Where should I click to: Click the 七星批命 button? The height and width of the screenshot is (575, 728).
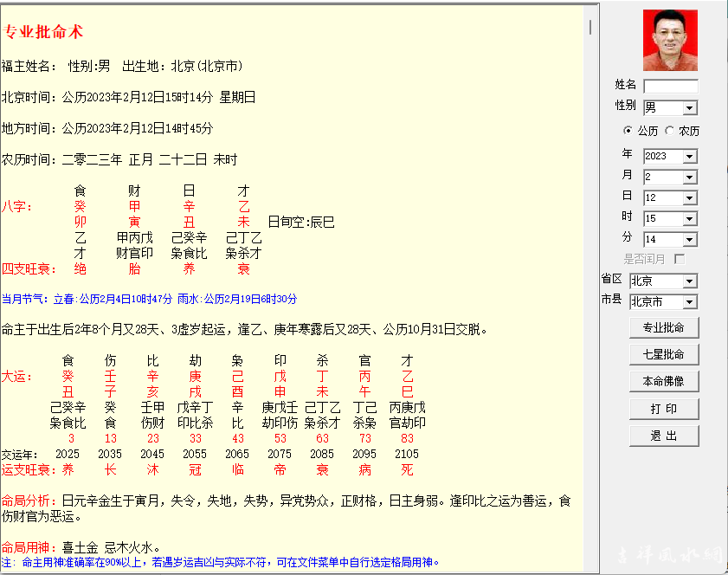(x=663, y=355)
